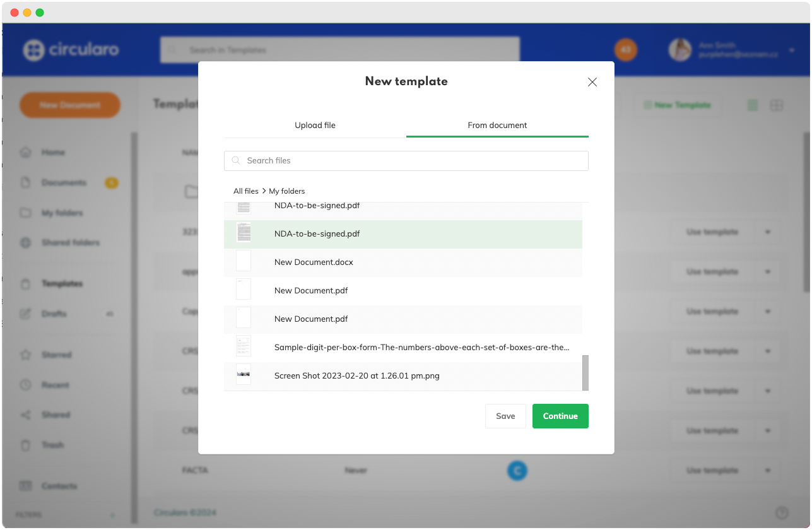Click the file list scrollbar handle

click(585, 372)
